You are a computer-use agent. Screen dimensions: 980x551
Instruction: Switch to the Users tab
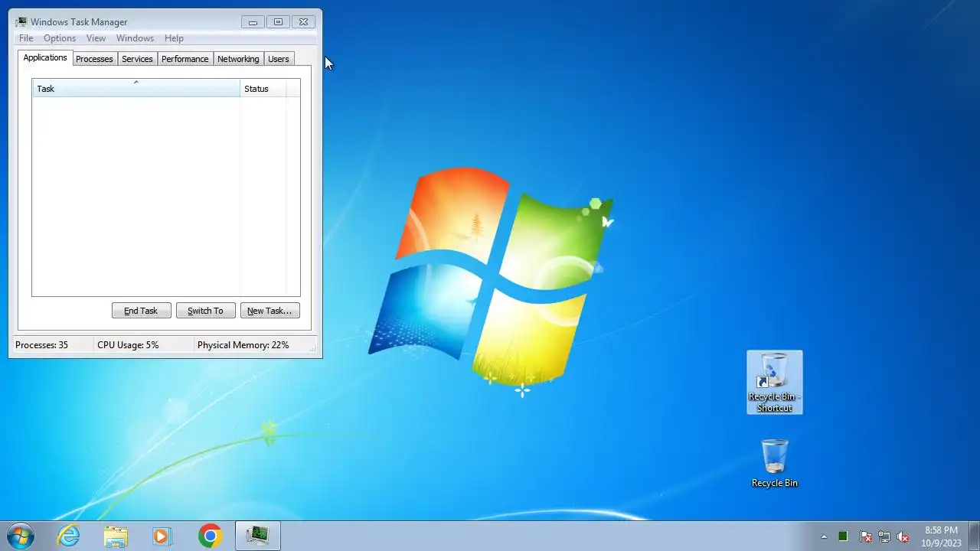279,59
